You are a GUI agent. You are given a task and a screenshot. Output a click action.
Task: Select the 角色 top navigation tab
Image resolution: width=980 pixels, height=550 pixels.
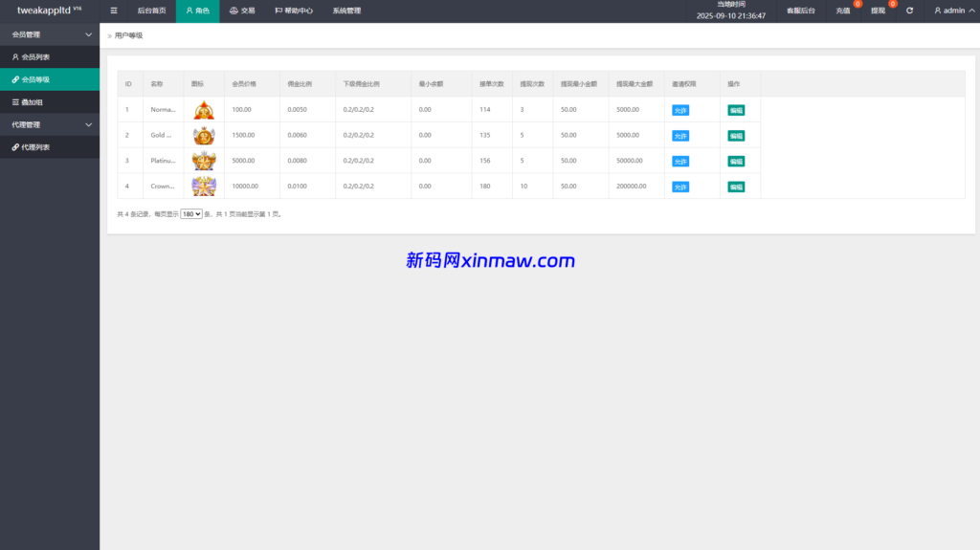click(x=197, y=11)
